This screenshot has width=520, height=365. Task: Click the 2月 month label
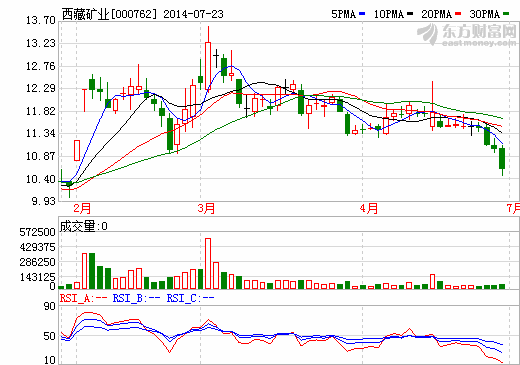(82, 209)
